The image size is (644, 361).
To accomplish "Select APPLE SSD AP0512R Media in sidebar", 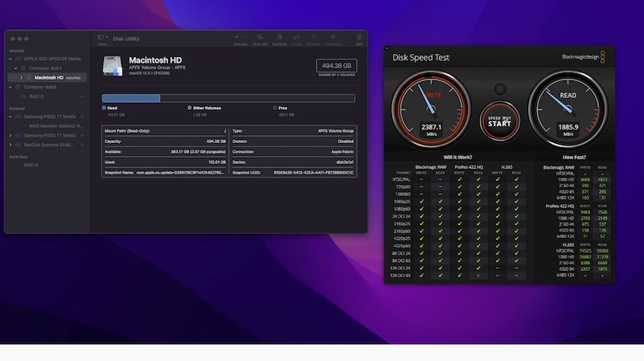I will click(x=52, y=59).
